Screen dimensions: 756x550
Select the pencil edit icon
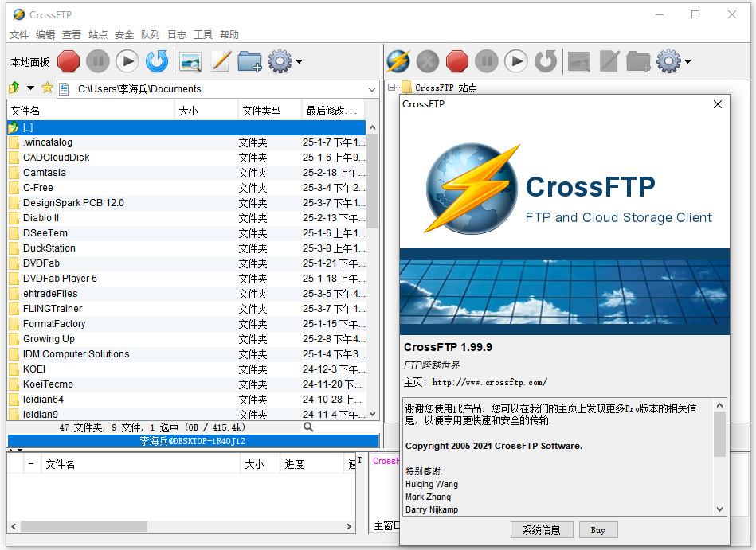click(221, 61)
